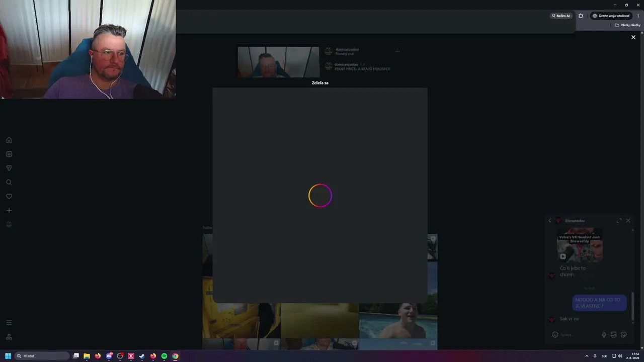Switch to Chrome on the taskbar
Viewport: 644px width, 362px height.
(x=175, y=356)
